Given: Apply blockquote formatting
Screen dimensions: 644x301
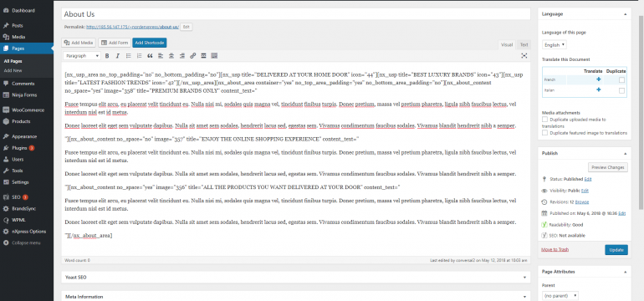Looking at the screenshot, I should [150, 56].
